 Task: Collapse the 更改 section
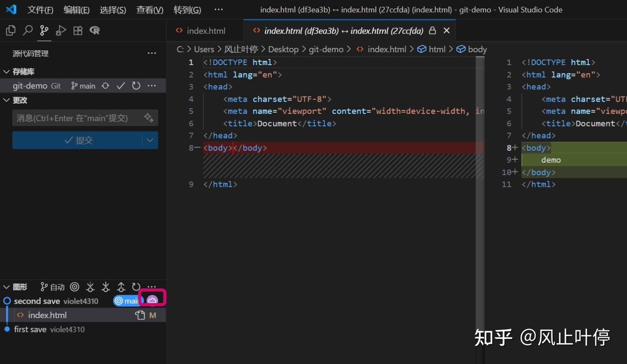coord(6,100)
